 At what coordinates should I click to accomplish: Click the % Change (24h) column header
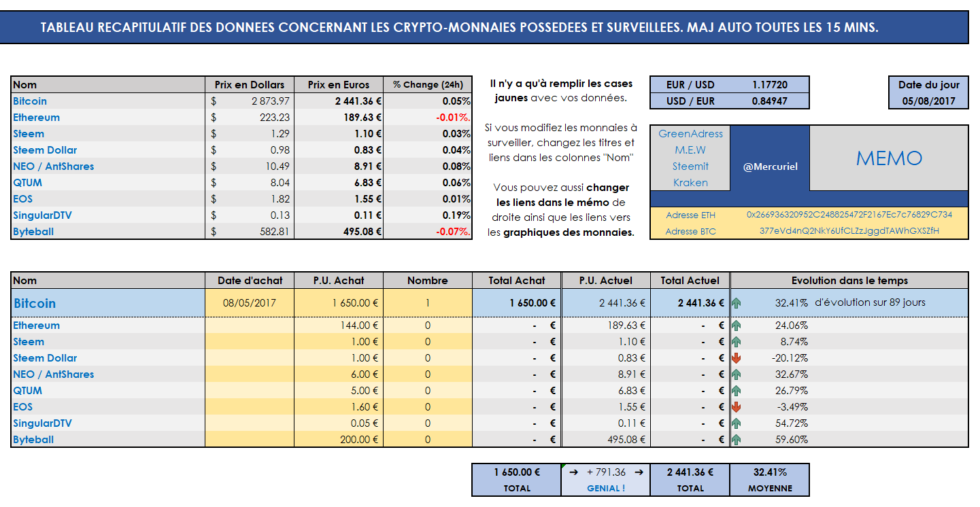point(428,85)
